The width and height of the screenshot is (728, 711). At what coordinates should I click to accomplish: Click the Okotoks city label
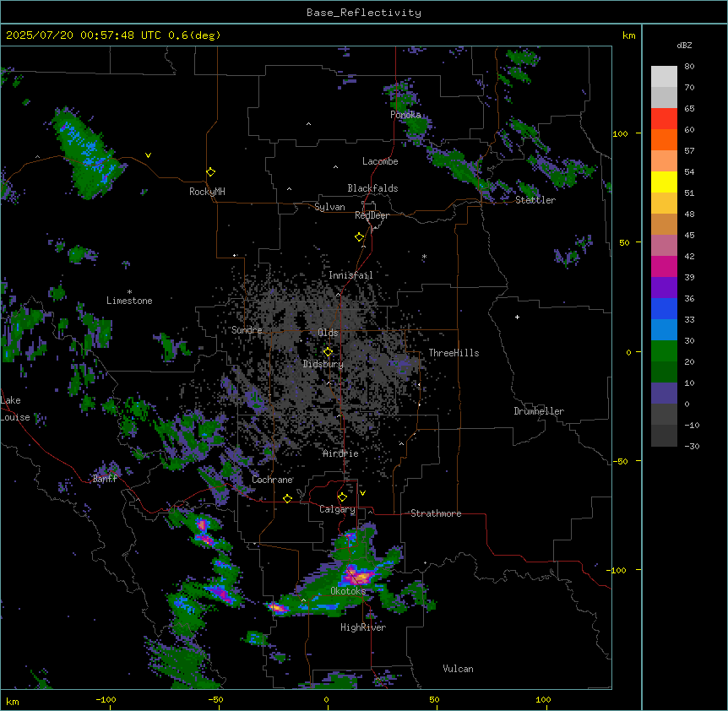click(x=348, y=591)
